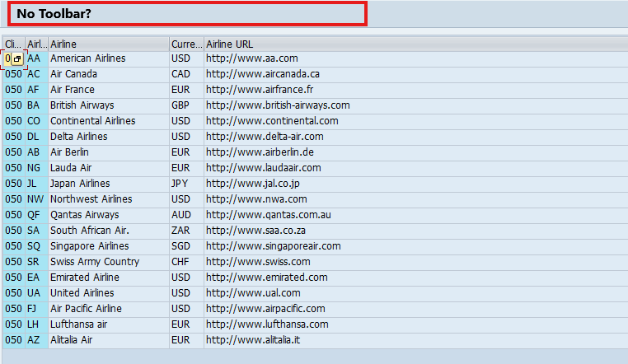Click the CAD currency cell
This screenshot has width=628, height=364.
[x=186, y=74]
